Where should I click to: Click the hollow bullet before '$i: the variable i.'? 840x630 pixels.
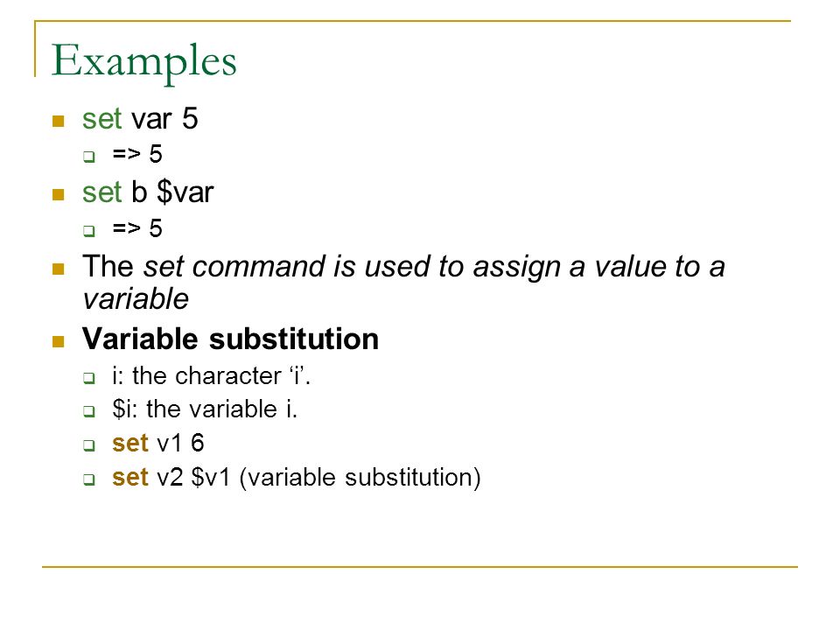point(89,411)
